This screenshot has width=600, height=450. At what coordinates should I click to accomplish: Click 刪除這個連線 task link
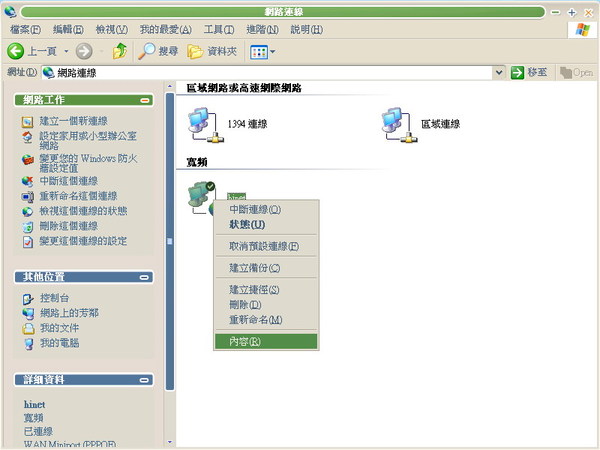coord(68,226)
